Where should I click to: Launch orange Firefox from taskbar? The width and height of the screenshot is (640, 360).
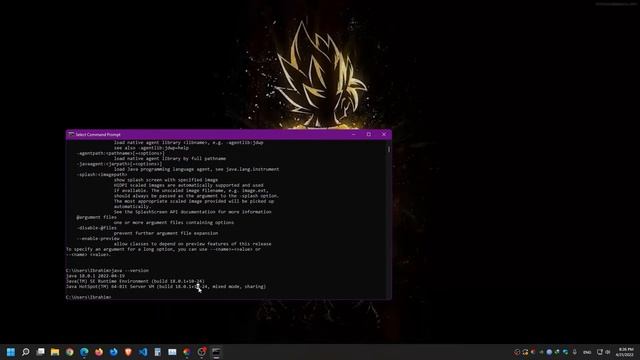pyautogui.click(x=99, y=352)
